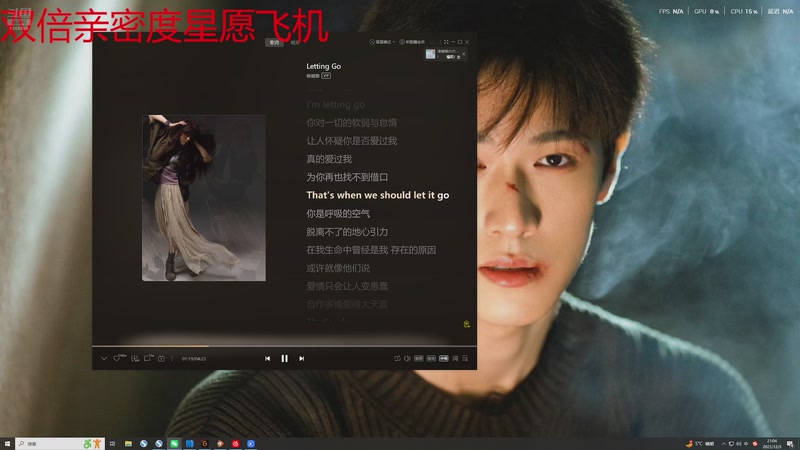Image resolution: width=800 pixels, height=450 pixels.
Task: Click lyric line "脱离不了的地心引力"
Action: pos(347,232)
